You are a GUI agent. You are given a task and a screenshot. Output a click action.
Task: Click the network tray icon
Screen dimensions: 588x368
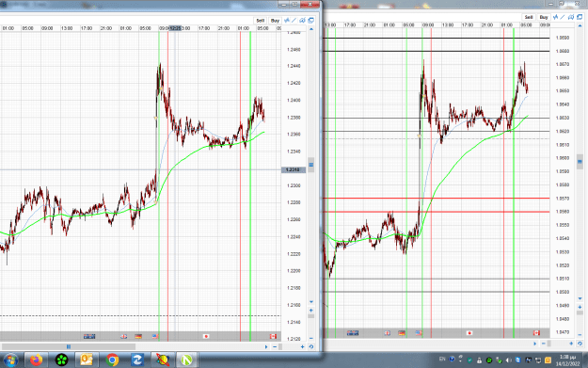point(538,360)
